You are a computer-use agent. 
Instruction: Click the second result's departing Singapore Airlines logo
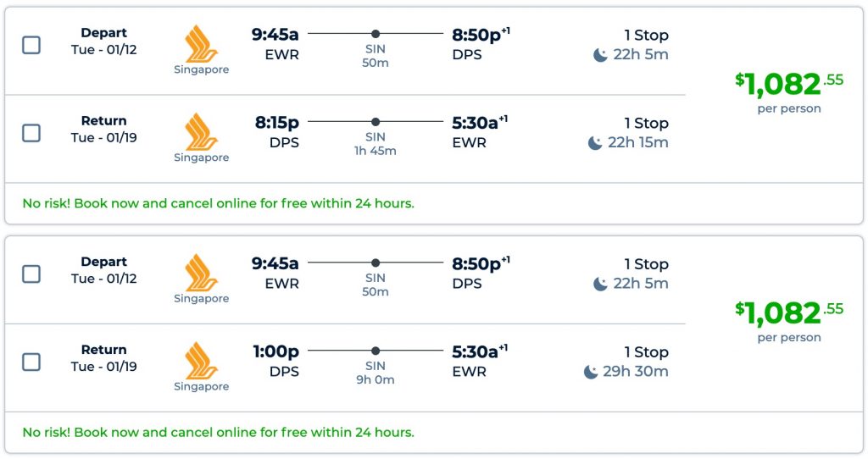click(202, 272)
